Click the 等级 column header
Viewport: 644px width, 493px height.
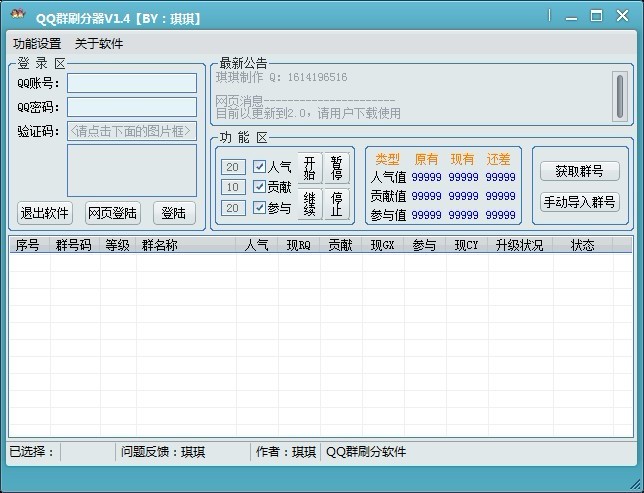tap(117, 245)
